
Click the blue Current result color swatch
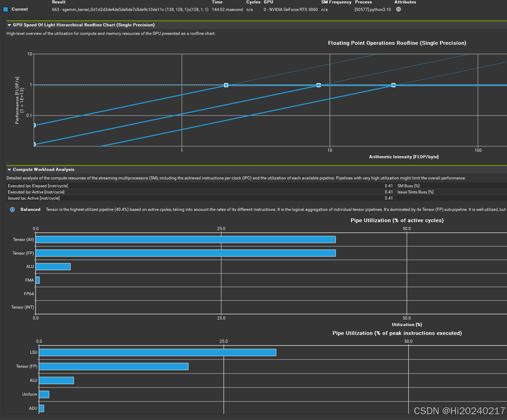tap(5, 9)
